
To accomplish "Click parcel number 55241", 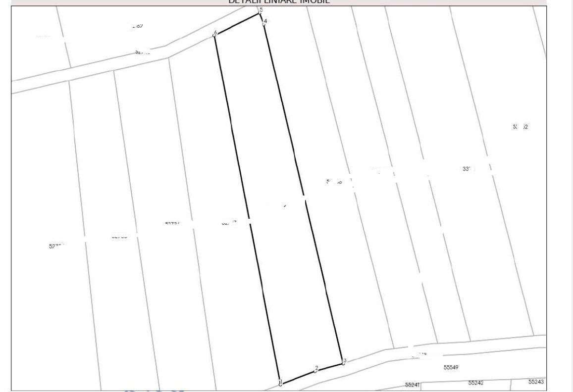I will 412,385.
